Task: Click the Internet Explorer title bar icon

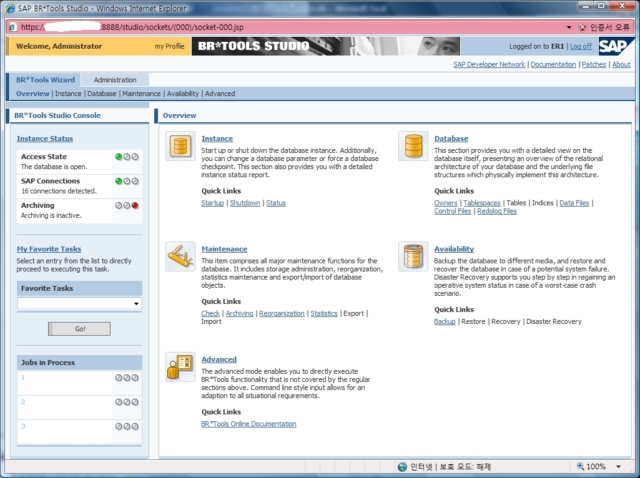Action: (10, 8)
